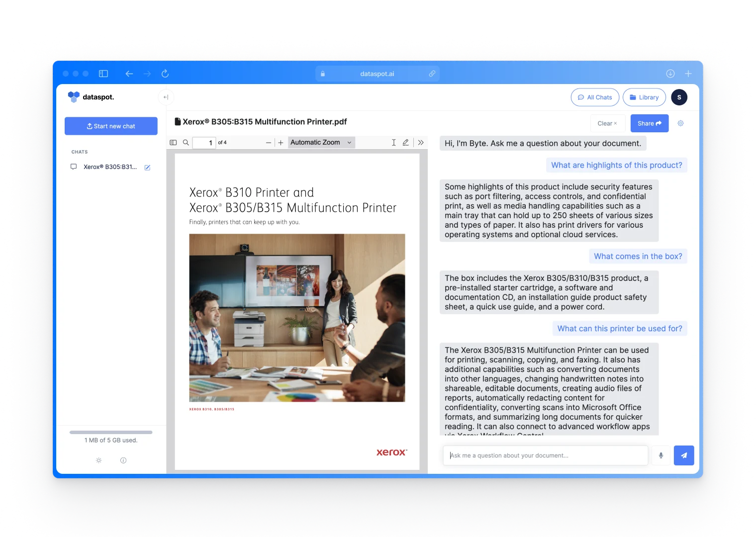Open the info icon in sidebar
Image resolution: width=756 pixels, height=537 pixels.
pos(123,460)
